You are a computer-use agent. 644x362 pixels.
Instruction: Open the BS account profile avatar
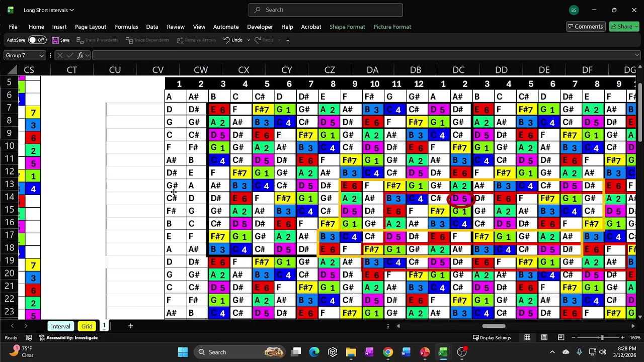pos(574,10)
